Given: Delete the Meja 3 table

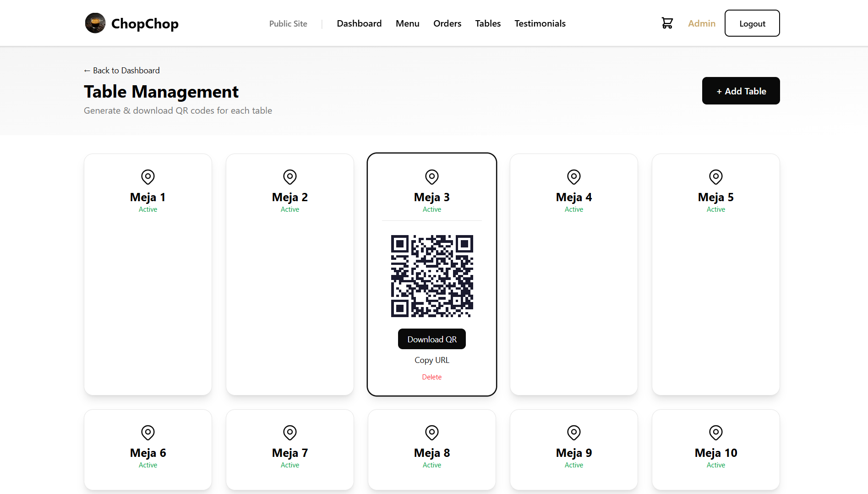Looking at the screenshot, I should (432, 377).
